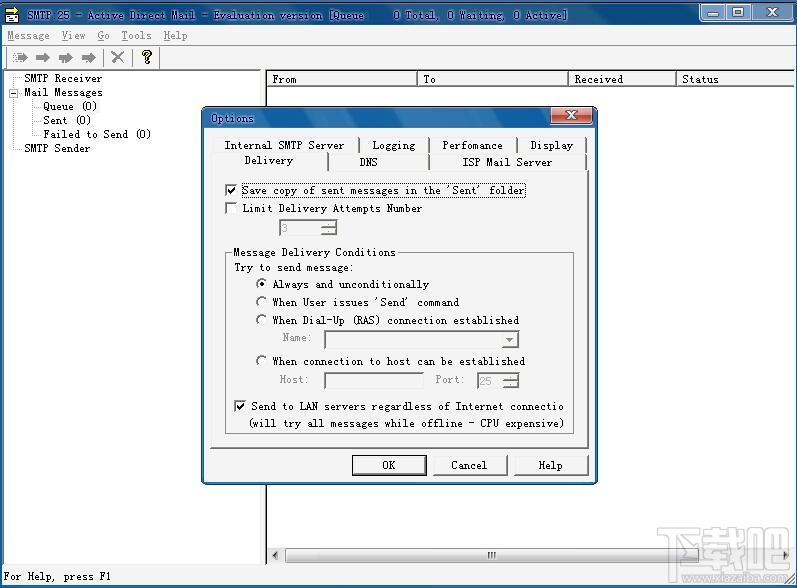The height and width of the screenshot is (588, 797).
Task: Minimize the Active Direct Mail window
Action: (713, 13)
